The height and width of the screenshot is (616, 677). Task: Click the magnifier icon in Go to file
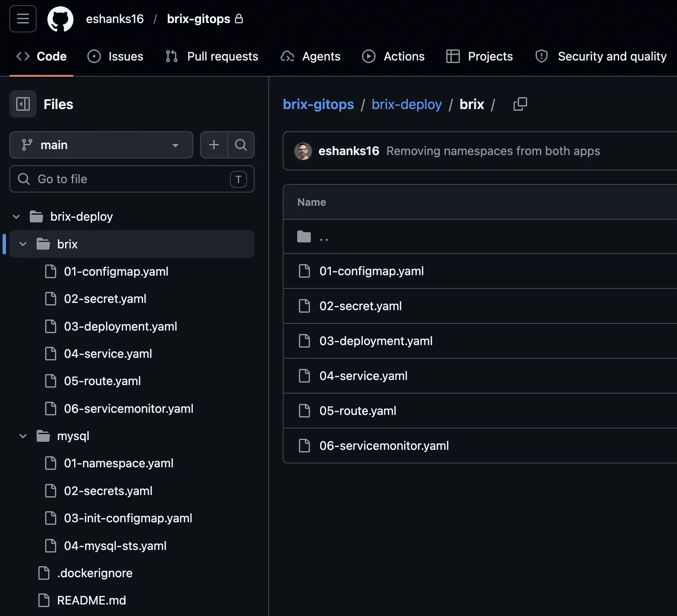(x=24, y=179)
